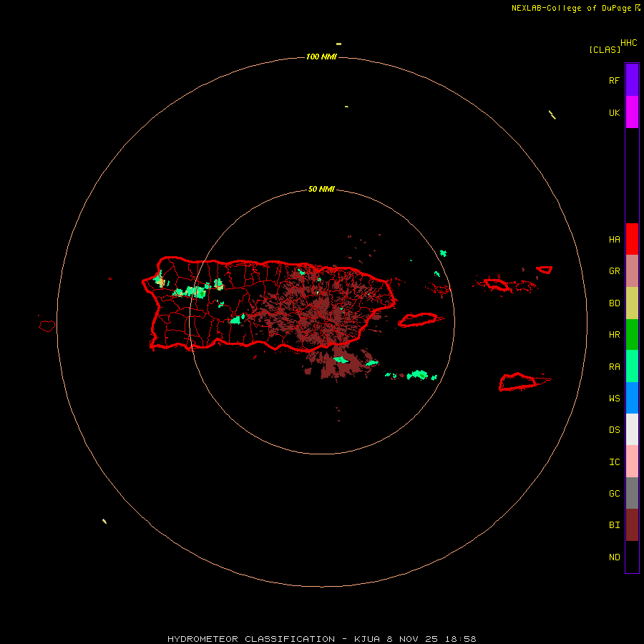Viewport: 644px width, 644px height.
Task: Select the BD yellow legend swatch
Action: tap(632, 303)
